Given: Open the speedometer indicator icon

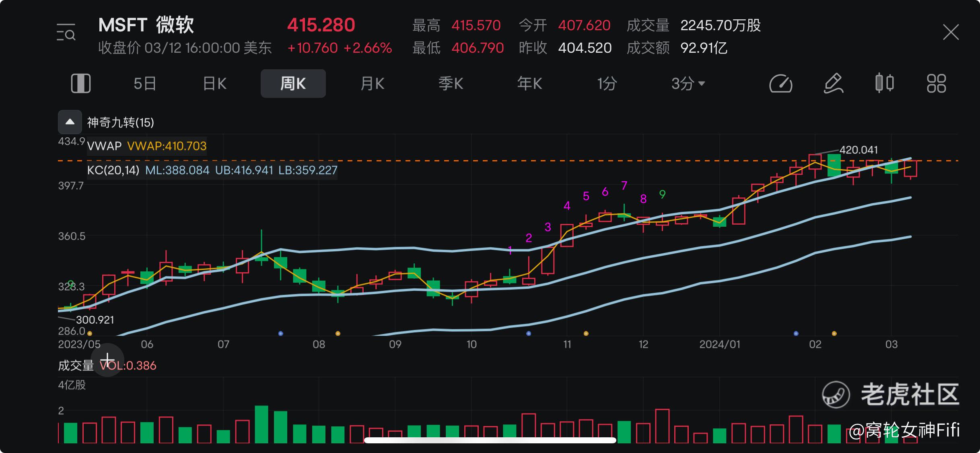Looking at the screenshot, I should 780,84.
